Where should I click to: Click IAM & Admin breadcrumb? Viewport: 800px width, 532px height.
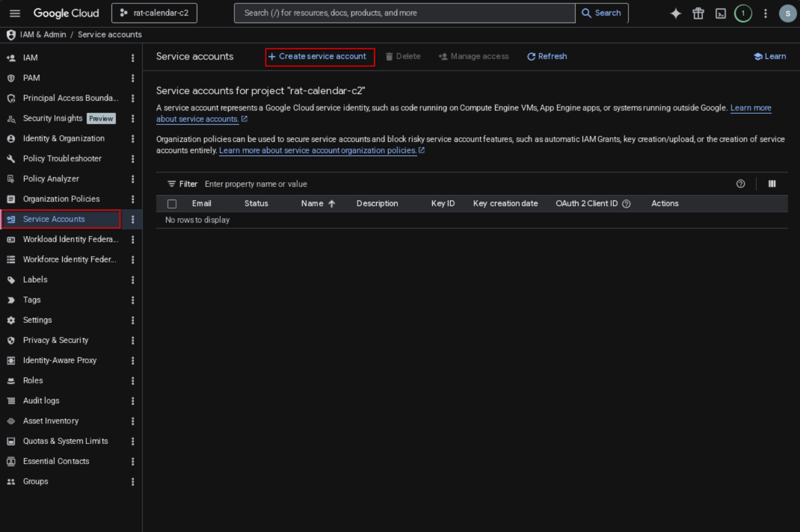(x=43, y=35)
